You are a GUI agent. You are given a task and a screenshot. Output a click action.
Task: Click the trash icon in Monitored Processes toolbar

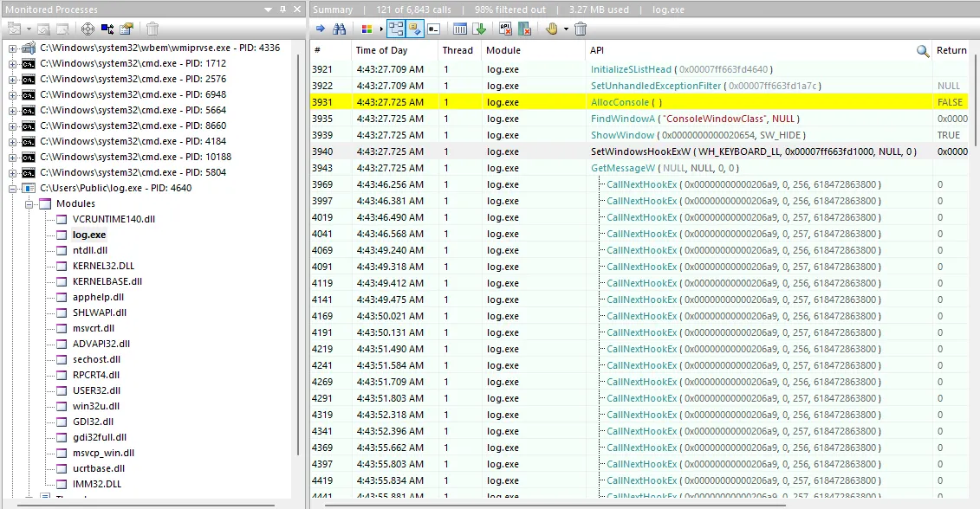153,29
